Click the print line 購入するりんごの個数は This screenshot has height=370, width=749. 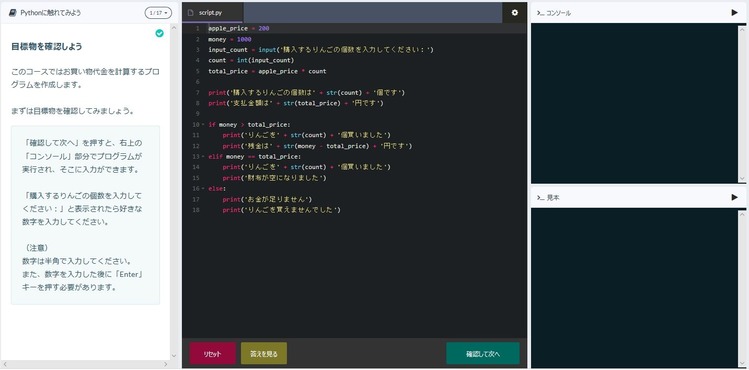(307, 92)
